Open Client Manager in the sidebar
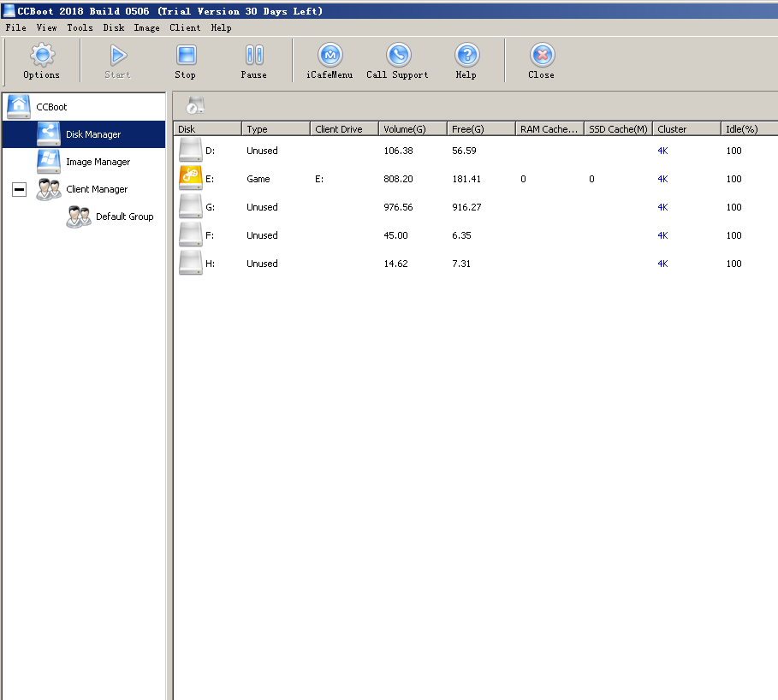Image resolution: width=778 pixels, height=700 pixels. (x=97, y=189)
